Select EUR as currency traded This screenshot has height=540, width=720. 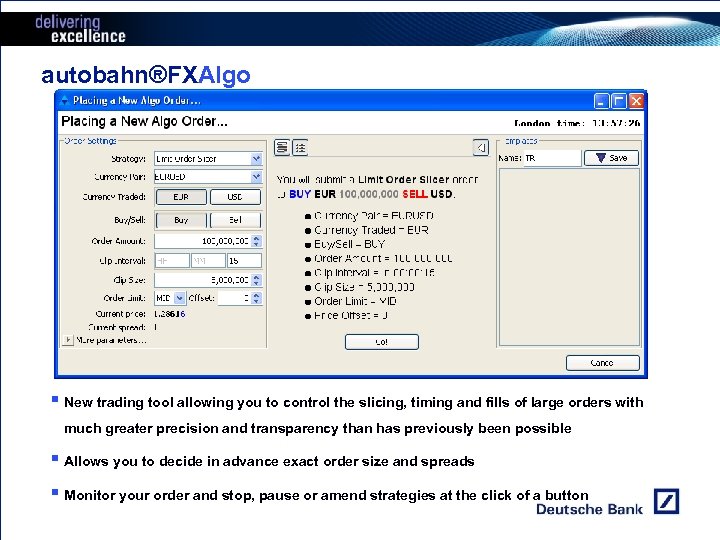point(181,197)
